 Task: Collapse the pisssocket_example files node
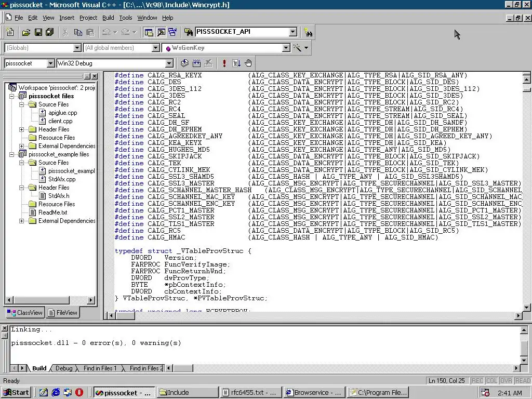[12, 154]
